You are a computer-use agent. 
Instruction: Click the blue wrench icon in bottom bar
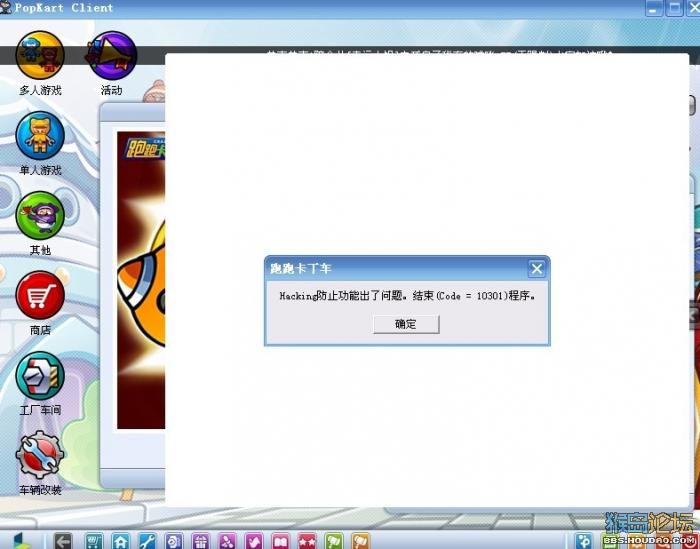[x=147, y=541]
